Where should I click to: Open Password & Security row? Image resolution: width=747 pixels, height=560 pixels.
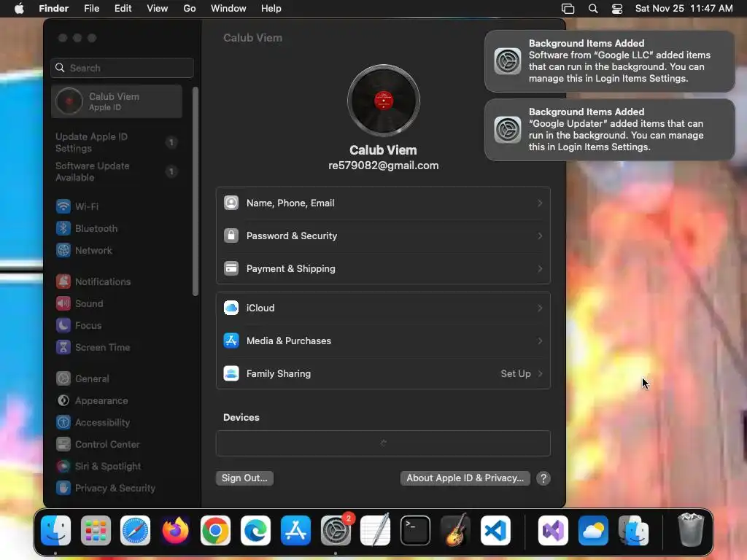pyautogui.click(x=383, y=236)
